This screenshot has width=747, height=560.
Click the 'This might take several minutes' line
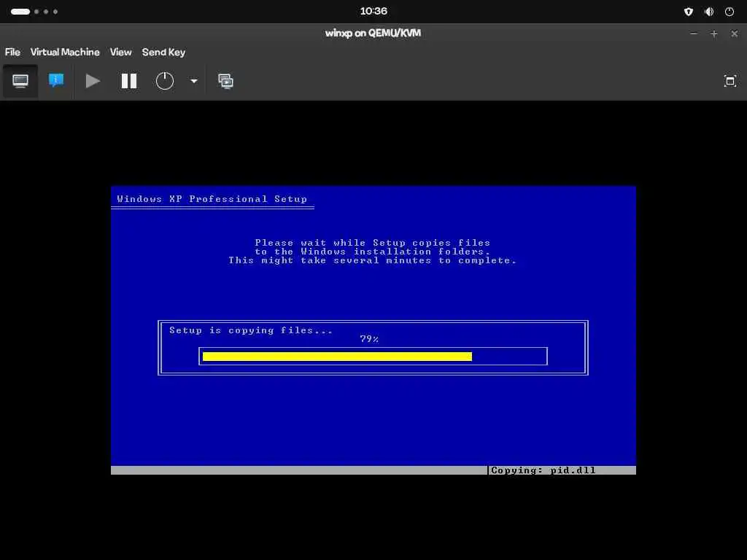[x=373, y=260]
